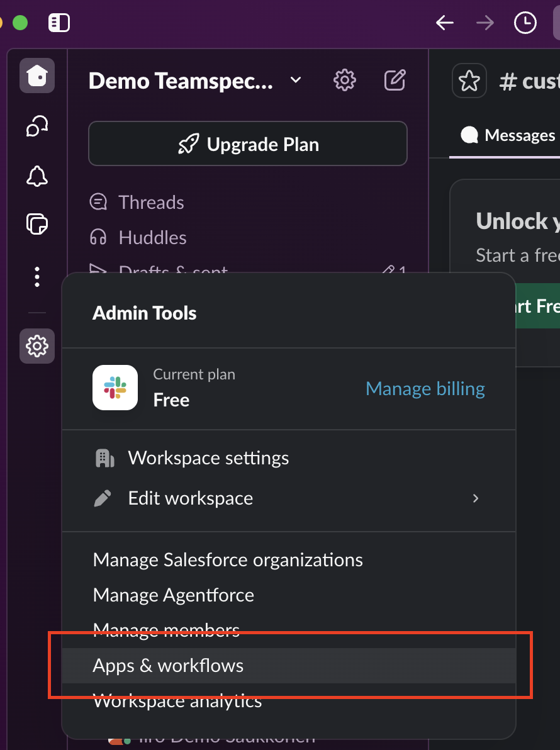Viewport: 560px width, 750px height.
Task: Open Home from the left rail
Action: coord(36,76)
